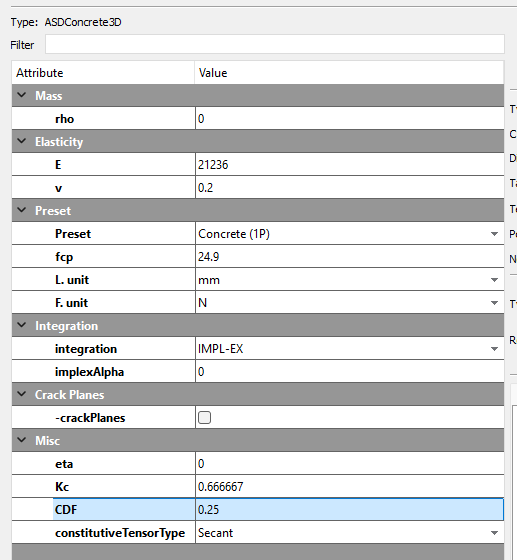Viewport: 517px width, 560px height.
Task: Collapse the Misc section chevron
Action: click(x=22, y=440)
